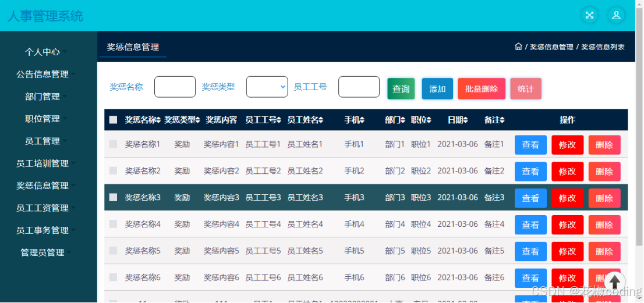This screenshot has width=644, height=303.
Task: Check the row for 奖惩名称3
Action: pyautogui.click(x=113, y=197)
